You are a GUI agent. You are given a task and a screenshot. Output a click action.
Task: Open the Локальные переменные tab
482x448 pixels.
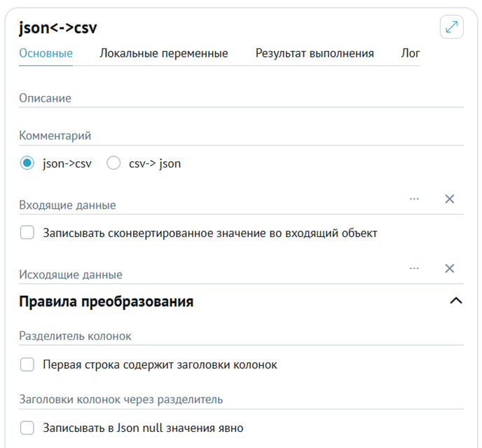164,53
